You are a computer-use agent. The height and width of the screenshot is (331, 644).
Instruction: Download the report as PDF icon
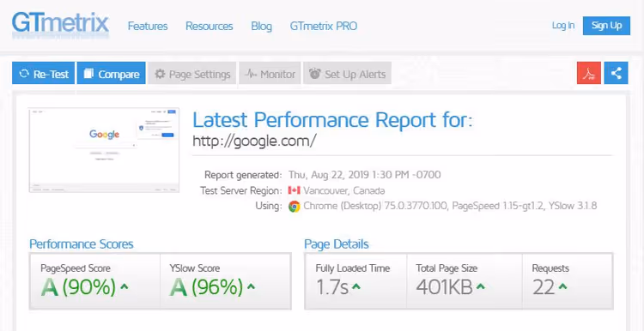click(589, 73)
